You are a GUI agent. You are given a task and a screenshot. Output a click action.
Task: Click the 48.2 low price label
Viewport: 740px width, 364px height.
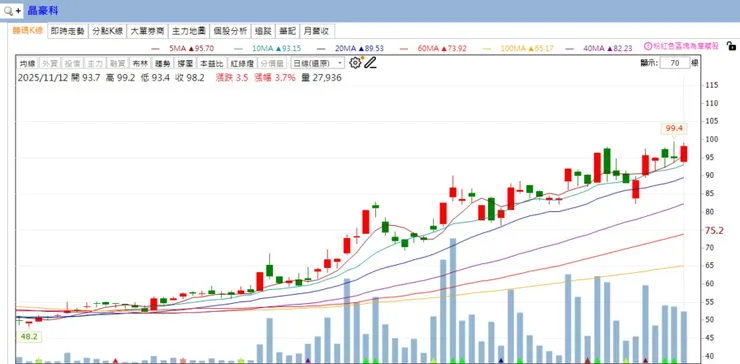(x=29, y=337)
